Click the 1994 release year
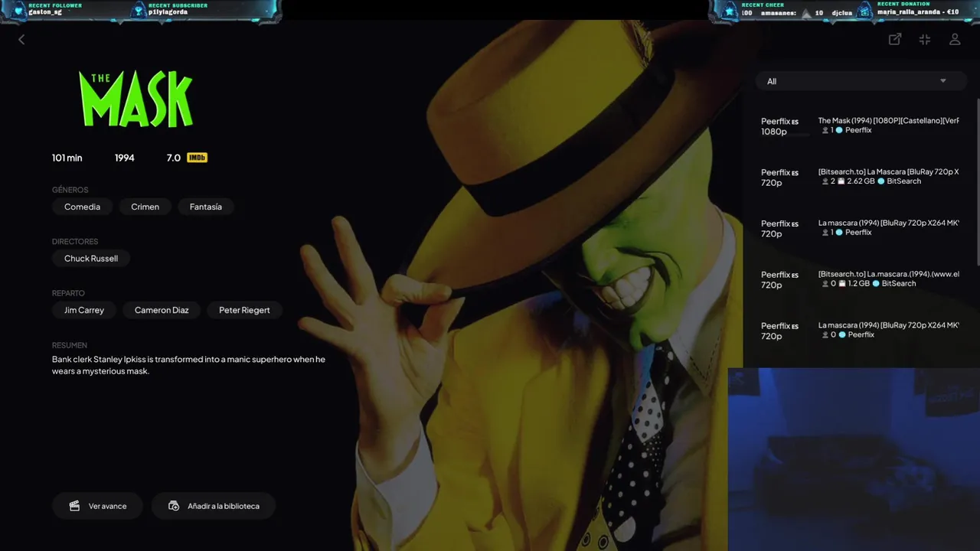The height and width of the screenshot is (551, 980). pos(125,158)
